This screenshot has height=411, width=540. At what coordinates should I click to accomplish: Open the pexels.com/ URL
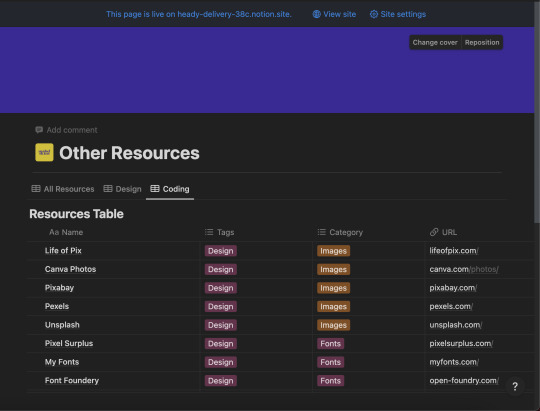coord(451,307)
